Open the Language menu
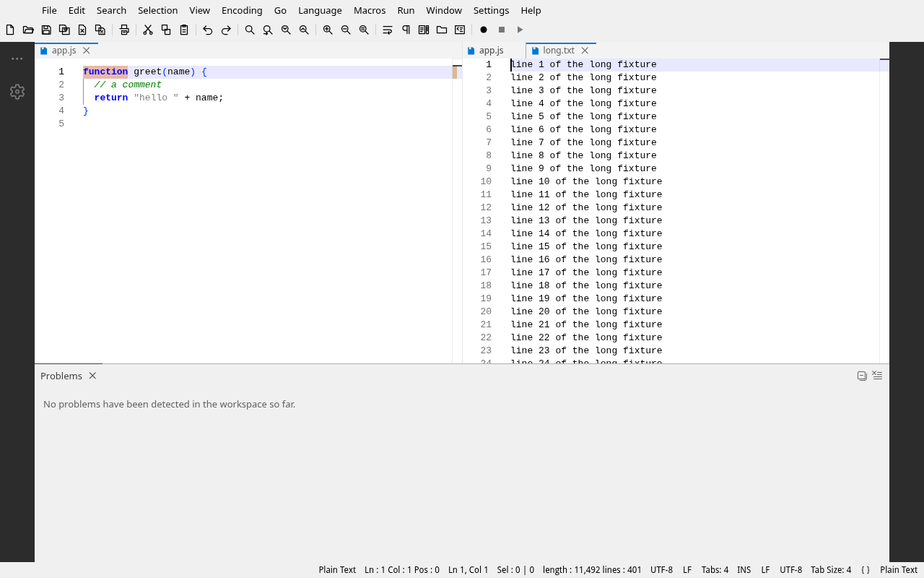 click(x=320, y=10)
